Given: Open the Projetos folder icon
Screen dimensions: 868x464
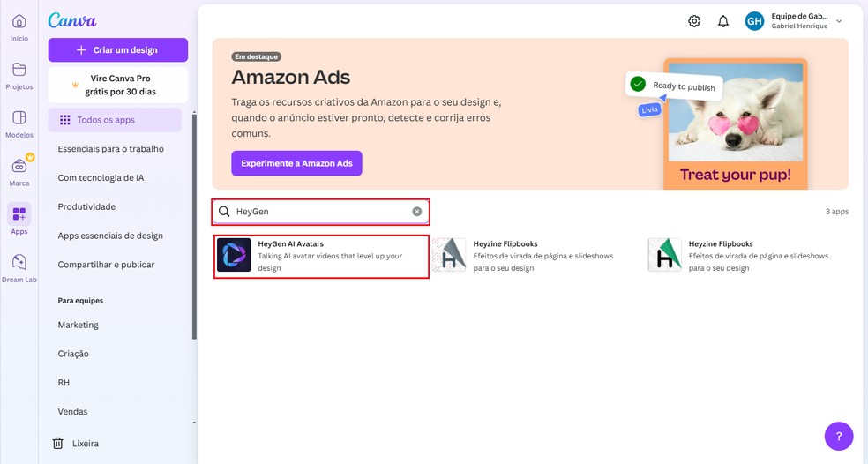Looking at the screenshot, I should coord(19,71).
